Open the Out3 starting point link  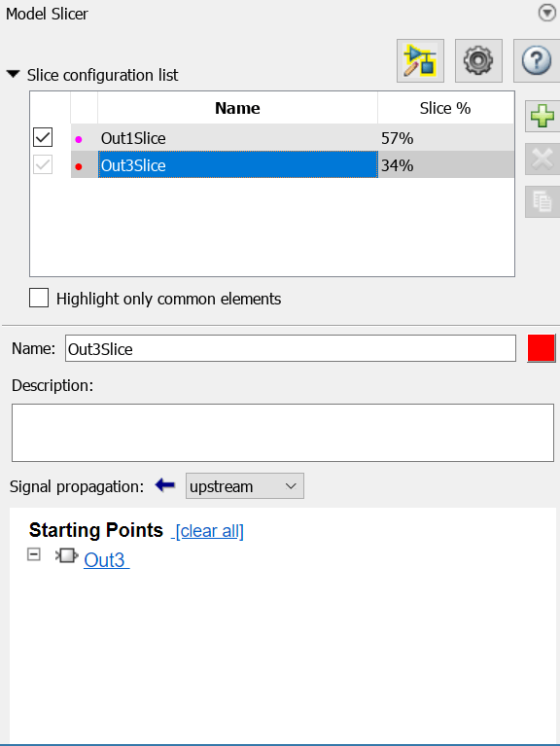(x=104, y=560)
